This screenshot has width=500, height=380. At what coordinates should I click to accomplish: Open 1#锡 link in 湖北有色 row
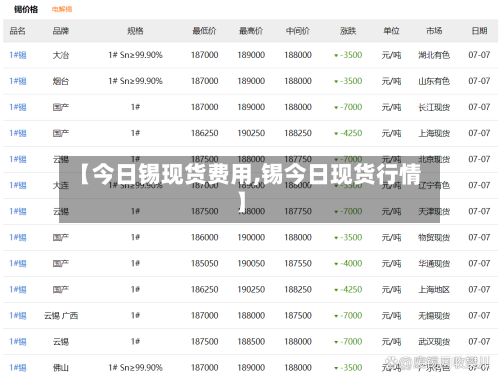[18, 55]
